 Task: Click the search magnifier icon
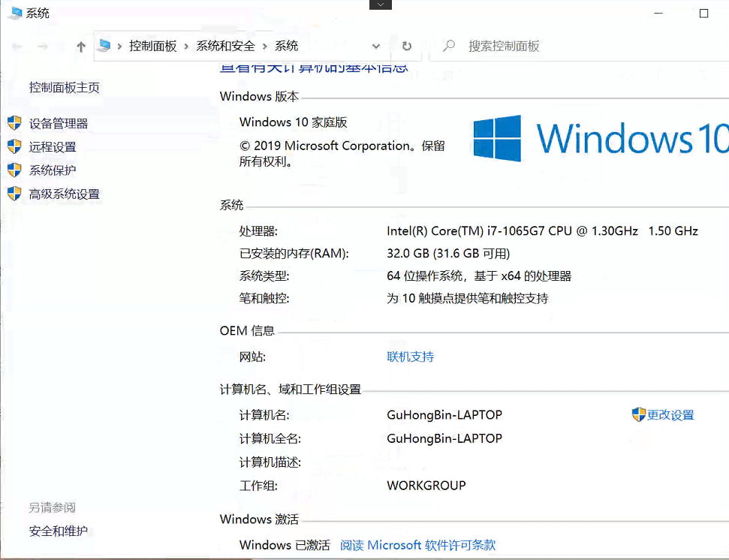pyautogui.click(x=449, y=46)
